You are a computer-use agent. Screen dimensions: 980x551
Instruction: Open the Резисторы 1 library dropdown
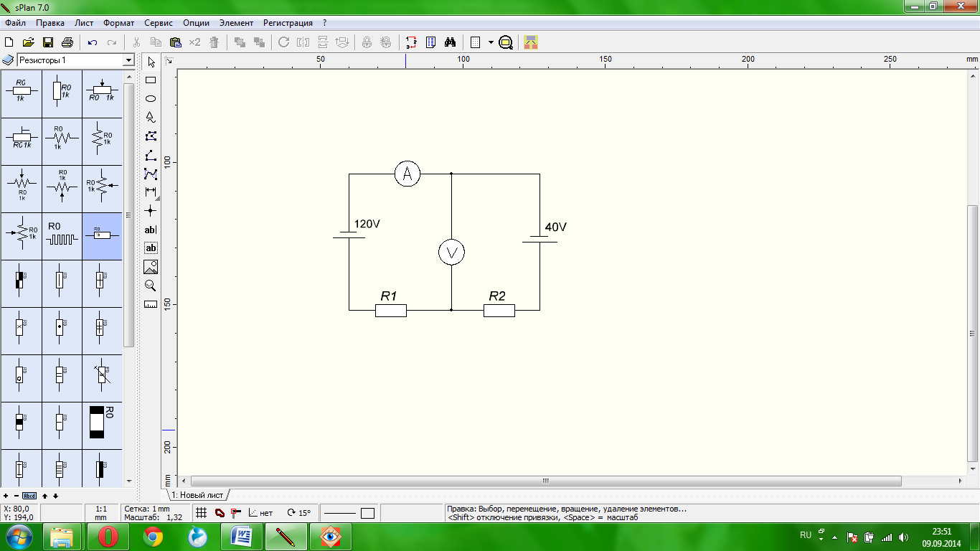pos(128,60)
